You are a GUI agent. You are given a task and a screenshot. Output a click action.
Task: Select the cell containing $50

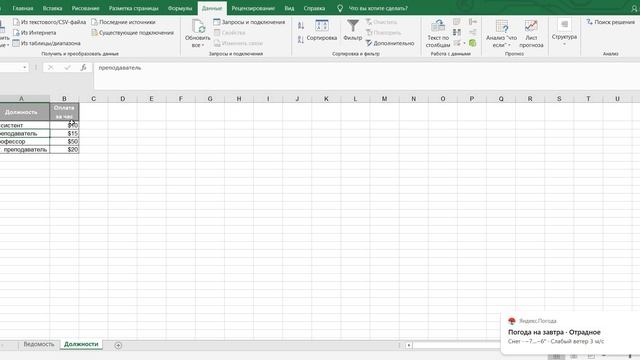64,142
